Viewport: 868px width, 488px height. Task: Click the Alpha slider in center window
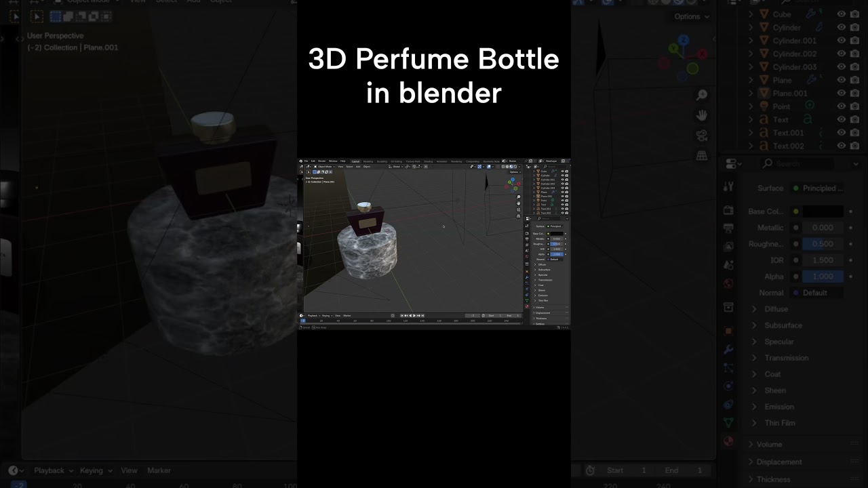[x=557, y=254]
